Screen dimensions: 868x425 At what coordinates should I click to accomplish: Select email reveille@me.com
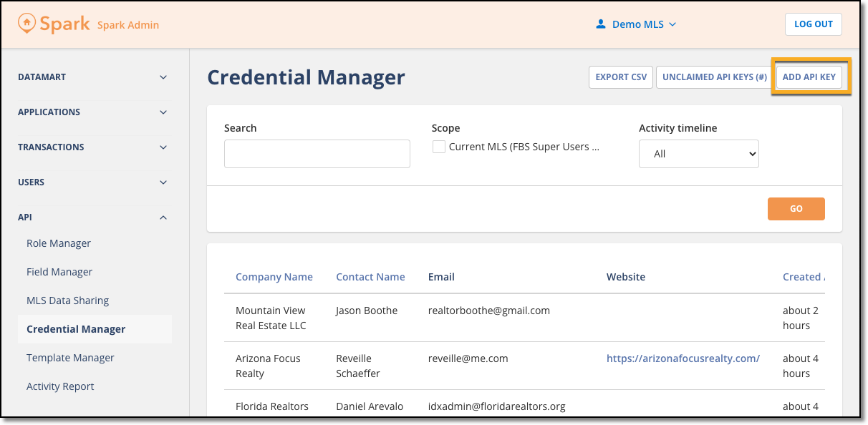click(x=468, y=358)
